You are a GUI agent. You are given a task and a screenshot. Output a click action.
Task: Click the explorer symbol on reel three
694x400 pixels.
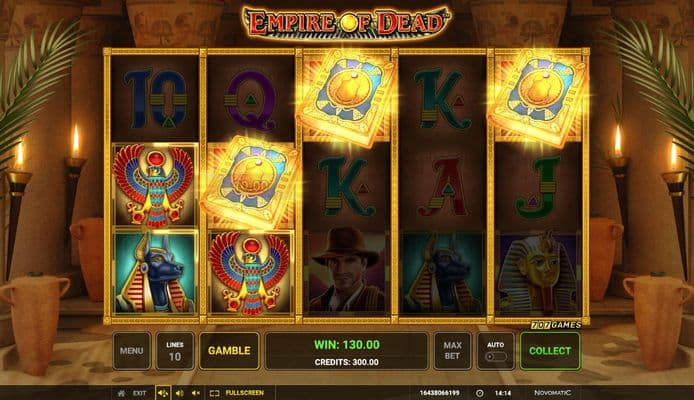coord(346,271)
